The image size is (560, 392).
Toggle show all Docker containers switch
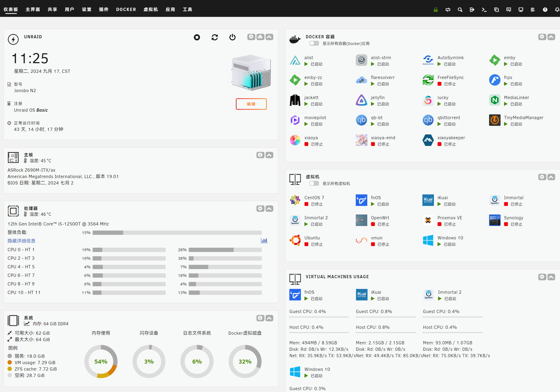click(314, 43)
